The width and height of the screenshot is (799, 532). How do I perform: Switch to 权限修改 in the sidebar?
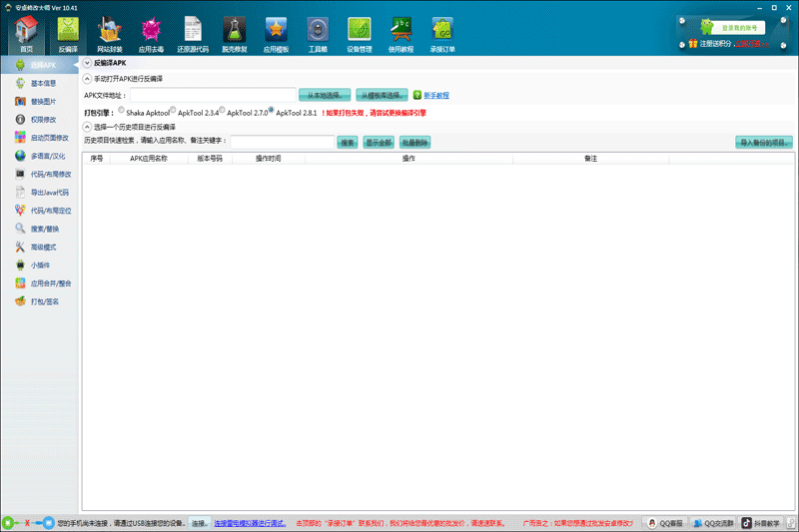[43, 120]
